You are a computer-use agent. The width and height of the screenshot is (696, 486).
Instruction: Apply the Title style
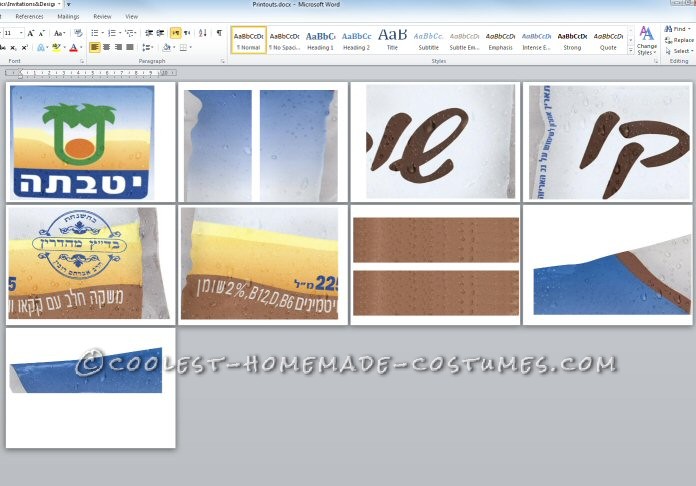(392, 40)
